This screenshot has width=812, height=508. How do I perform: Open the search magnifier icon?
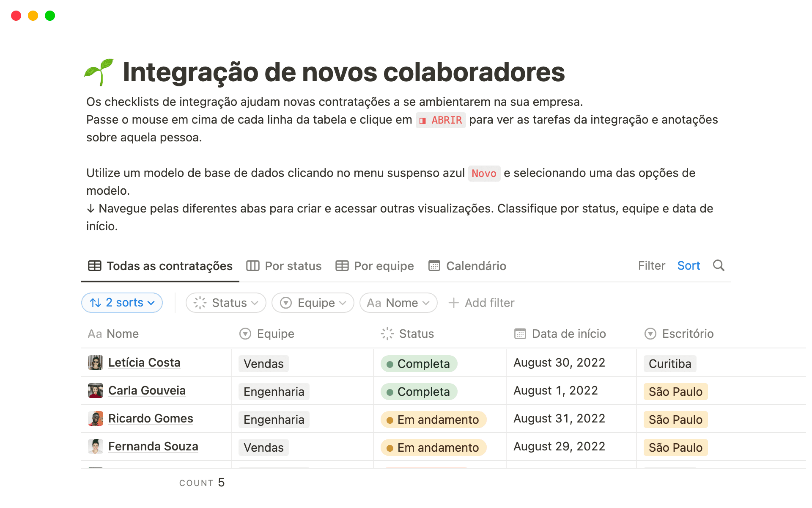(719, 265)
